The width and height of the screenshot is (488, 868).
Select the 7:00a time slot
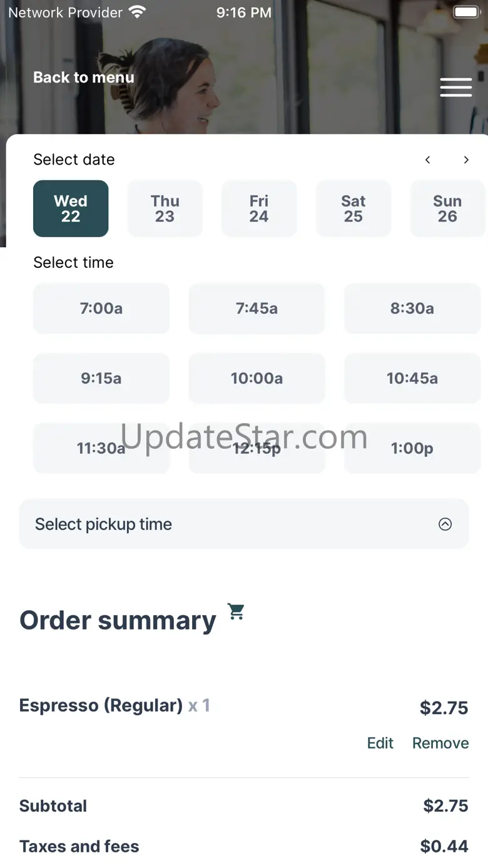101,309
